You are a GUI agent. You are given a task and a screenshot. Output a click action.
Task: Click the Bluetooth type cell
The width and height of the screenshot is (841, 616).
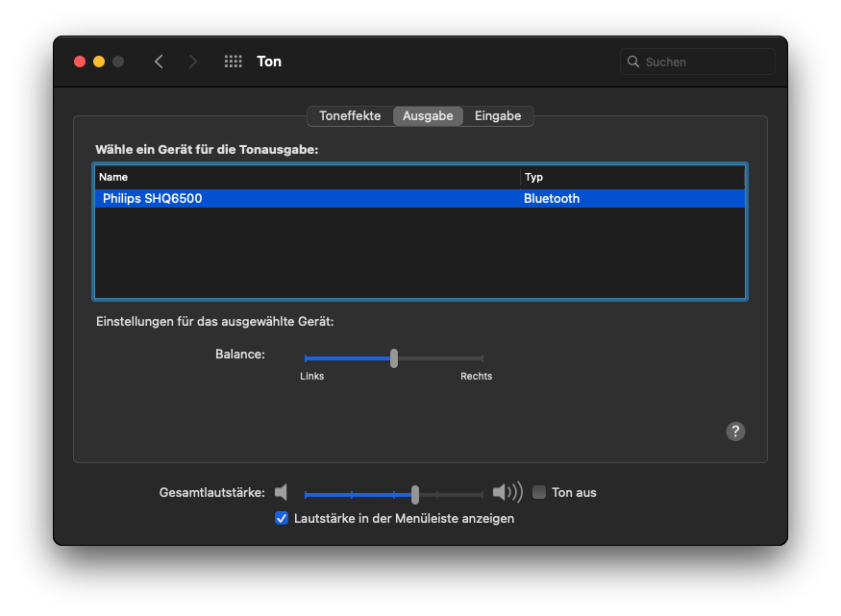(552, 198)
